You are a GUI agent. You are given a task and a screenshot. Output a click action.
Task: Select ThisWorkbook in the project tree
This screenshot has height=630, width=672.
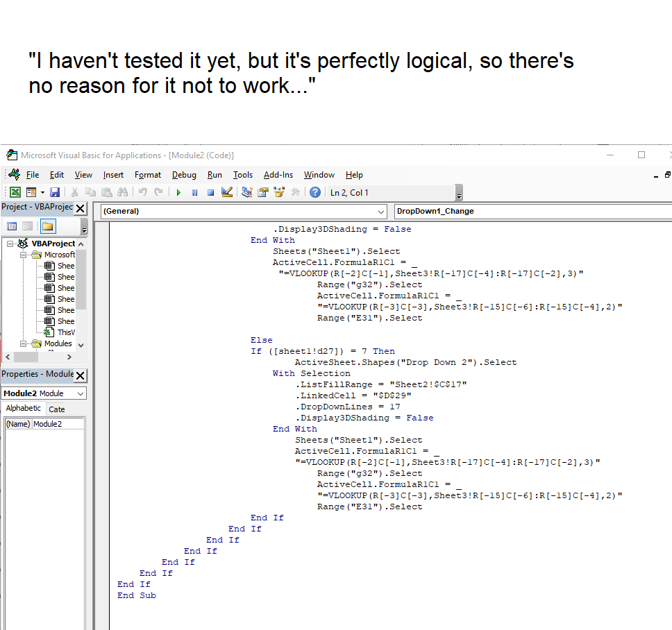[65, 332]
